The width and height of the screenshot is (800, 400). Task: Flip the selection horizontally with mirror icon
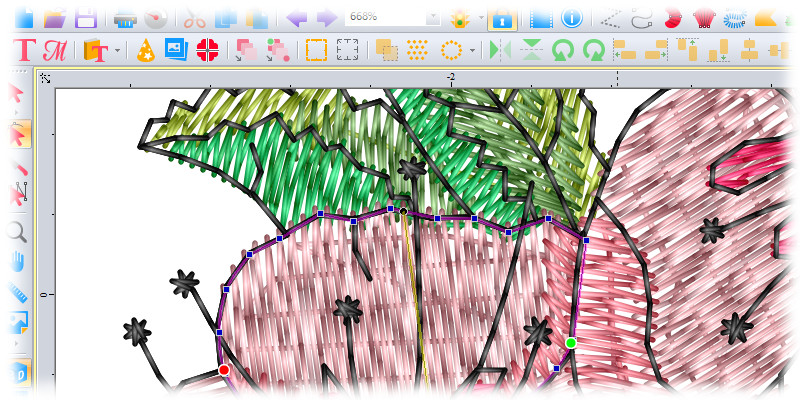click(500, 49)
